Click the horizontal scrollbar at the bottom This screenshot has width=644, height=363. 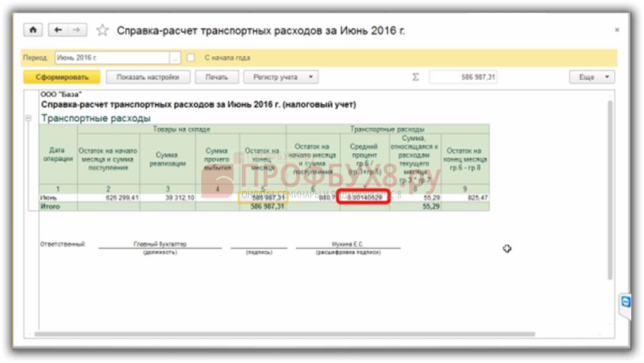(x=284, y=334)
